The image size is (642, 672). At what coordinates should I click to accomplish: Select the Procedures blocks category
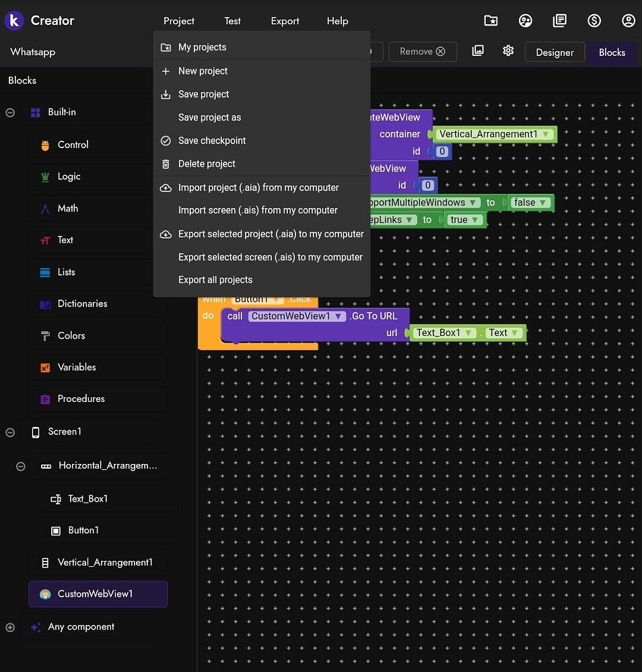tap(98, 399)
